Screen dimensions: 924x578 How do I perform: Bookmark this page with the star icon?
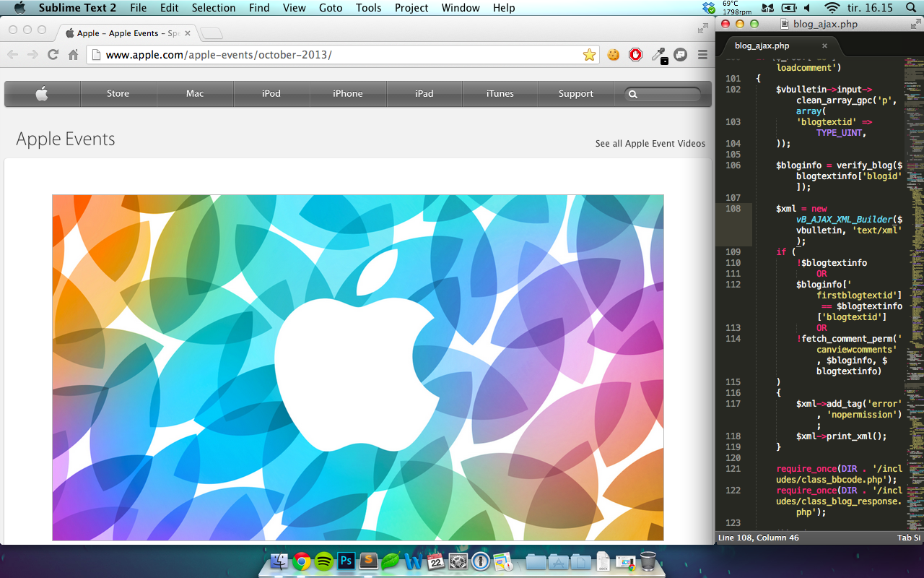click(589, 54)
